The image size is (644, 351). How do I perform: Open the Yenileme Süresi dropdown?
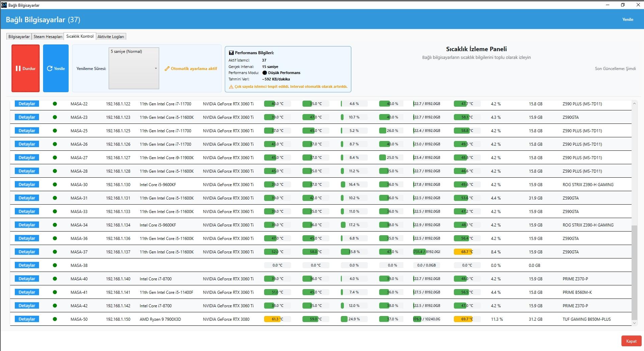(x=134, y=68)
